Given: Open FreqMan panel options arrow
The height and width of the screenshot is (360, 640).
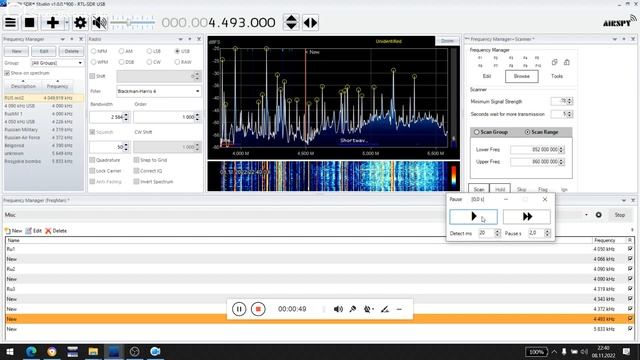Looking at the screenshot, I should pos(624,200).
